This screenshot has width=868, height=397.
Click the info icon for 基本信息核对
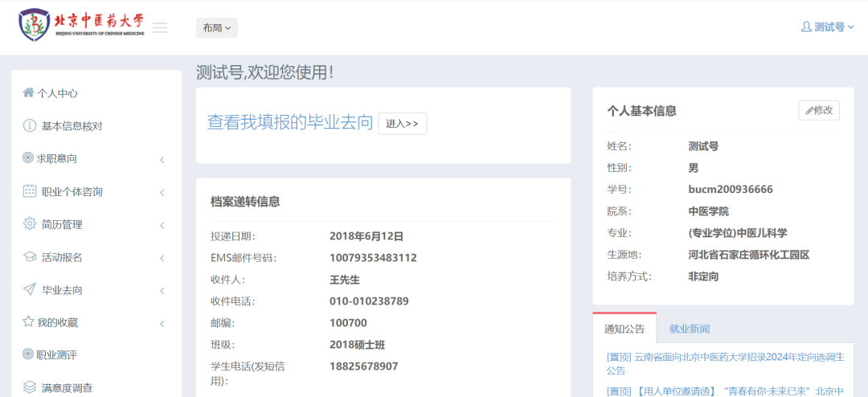tap(30, 125)
